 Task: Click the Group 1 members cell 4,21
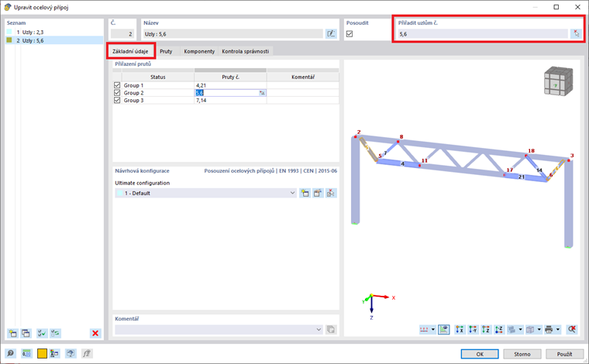click(230, 85)
